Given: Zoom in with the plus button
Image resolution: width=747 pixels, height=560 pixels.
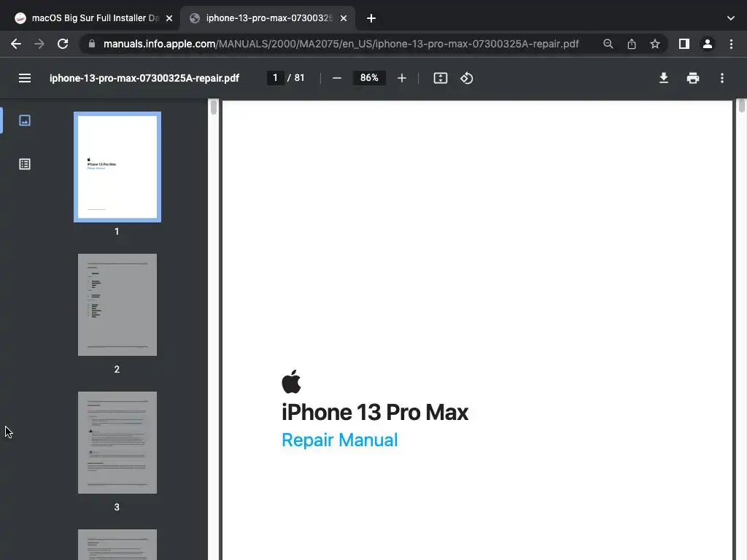Looking at the screenshot, I should click(402, 78).
